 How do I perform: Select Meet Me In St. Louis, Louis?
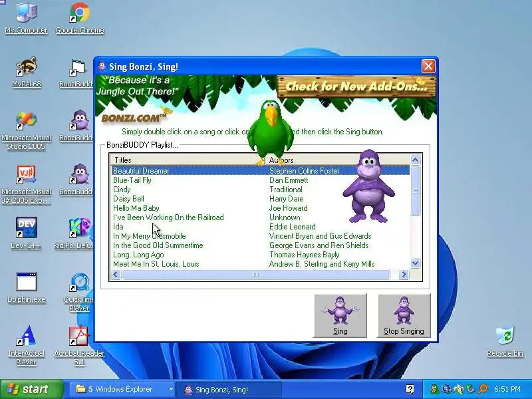point(156,264)
